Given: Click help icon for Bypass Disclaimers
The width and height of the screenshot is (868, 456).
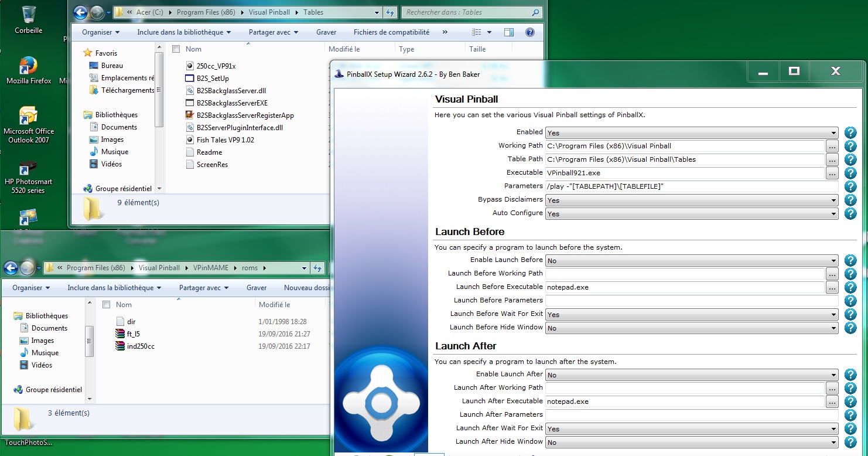Looking at the screenshot, I should tap(850, 200).
